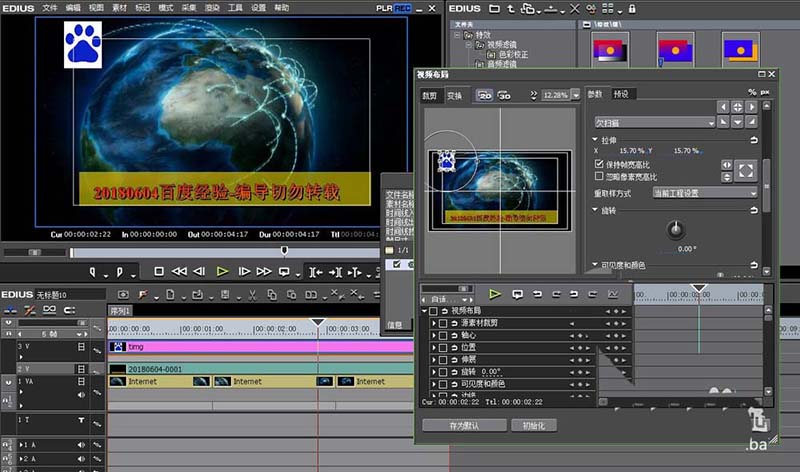Open the 工具 menu
This screenshot has width=800, height=472.
pyautogui.click(x=235, y=8)
